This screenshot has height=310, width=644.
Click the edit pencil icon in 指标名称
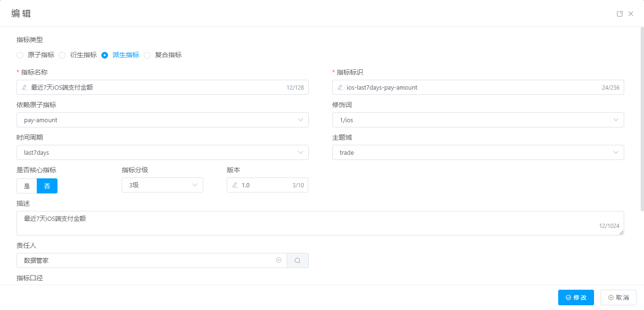pyautogui.click(x=25, y=87)
